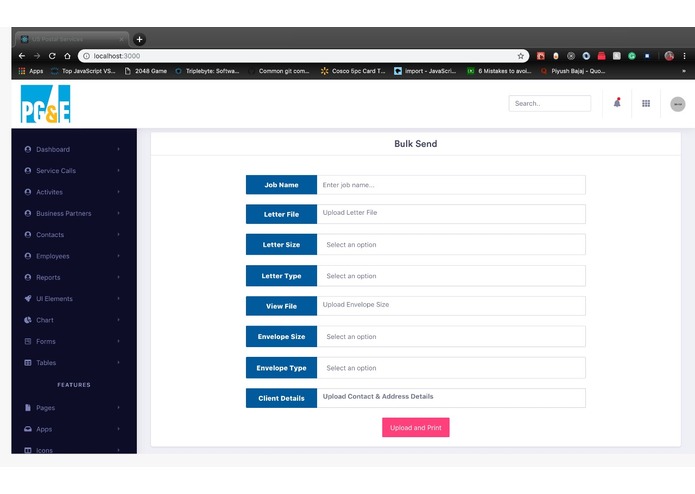Image resolution: width=695 pixels, height=494 pixels.
Task: Open the Envelope Type dropdown
Action: [451, 368]
